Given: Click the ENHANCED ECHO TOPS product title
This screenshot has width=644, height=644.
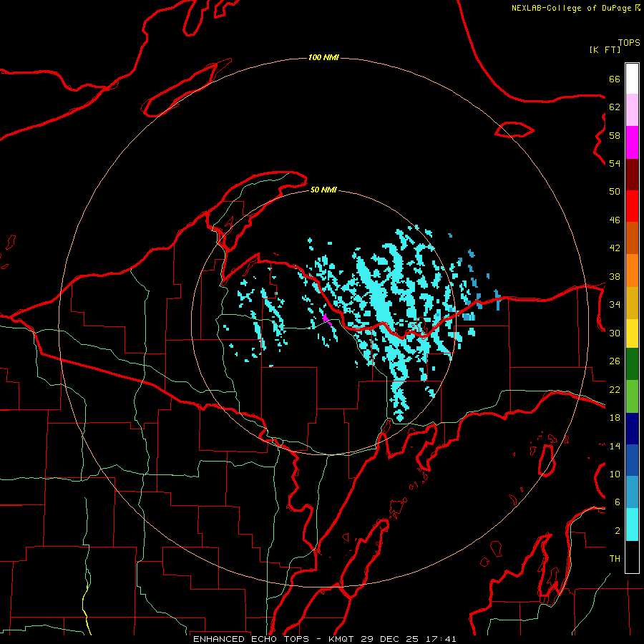Looking at the screenshot, I should click(x=253, y=639).
